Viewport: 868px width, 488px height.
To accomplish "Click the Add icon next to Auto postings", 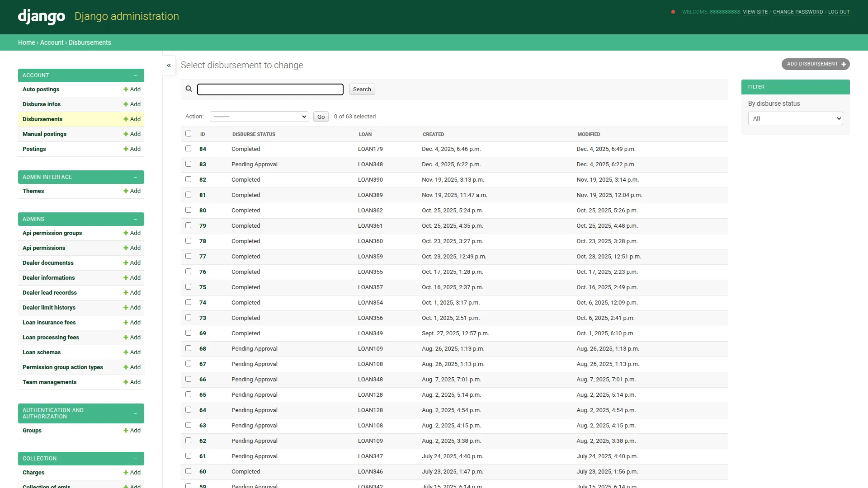I will (132, 89).
